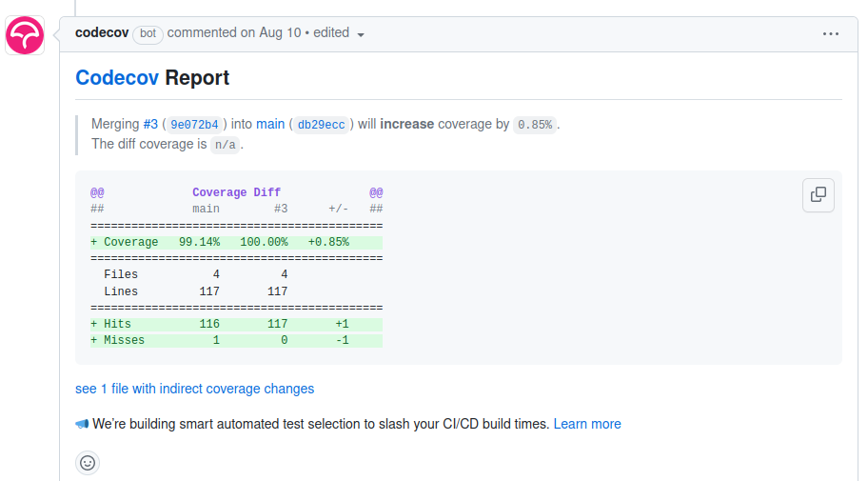This screenshot has width=868, height=481.
Task: Click the n/a diff coverage badge
Action: (225, 145)
